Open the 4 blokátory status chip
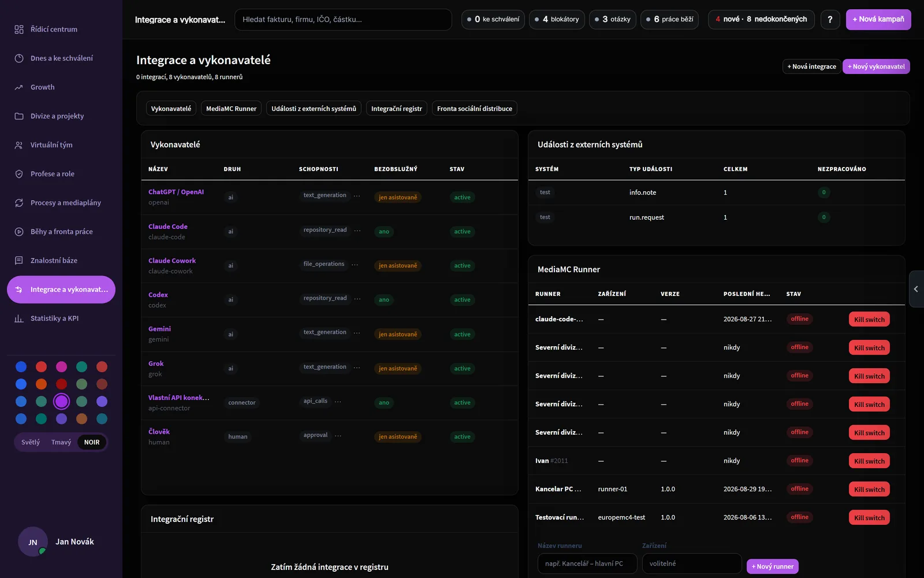 tap(557, 20)
